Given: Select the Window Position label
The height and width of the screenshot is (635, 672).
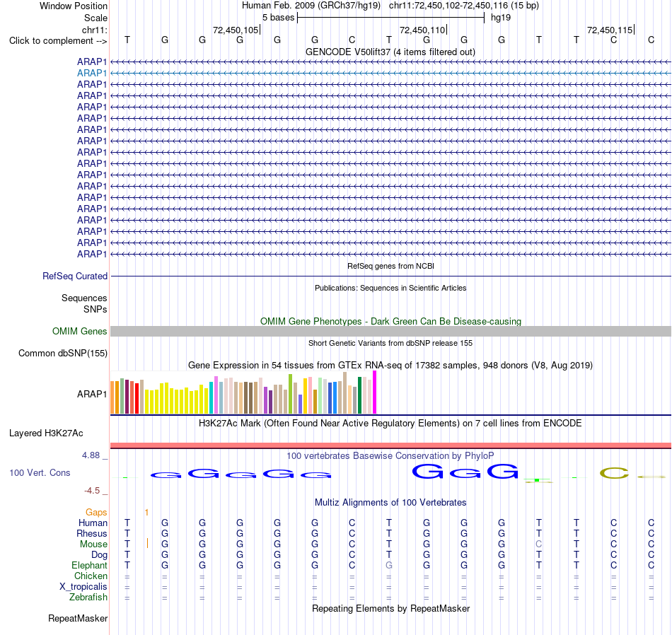Looking at the screenshot, I should pos(74,6).
